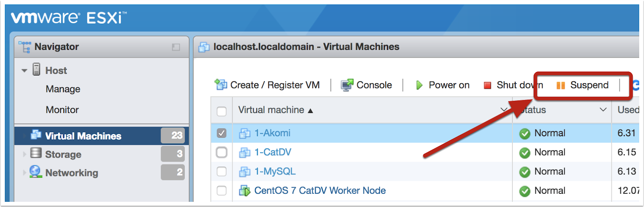644x207 pixels.
Task: Click the orange Suspend pause icon
Action: (561, 85)
